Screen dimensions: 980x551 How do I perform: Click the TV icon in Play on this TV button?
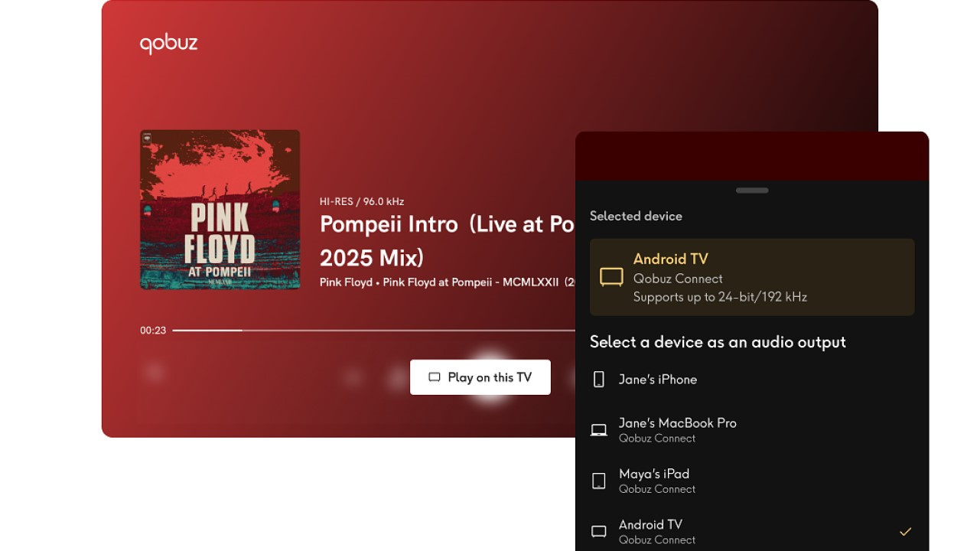click(x=435, y=377)
